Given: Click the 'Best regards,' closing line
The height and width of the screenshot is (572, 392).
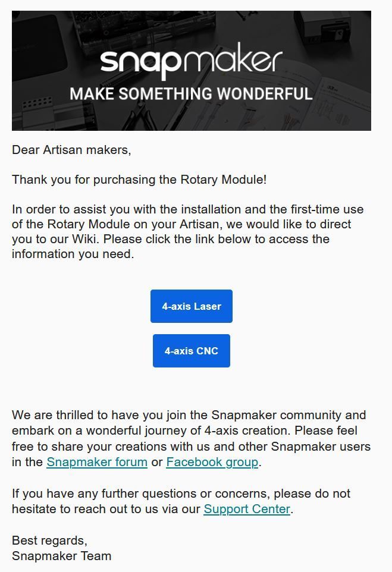Looking at the screenshot, I should (x=49, y=540).
